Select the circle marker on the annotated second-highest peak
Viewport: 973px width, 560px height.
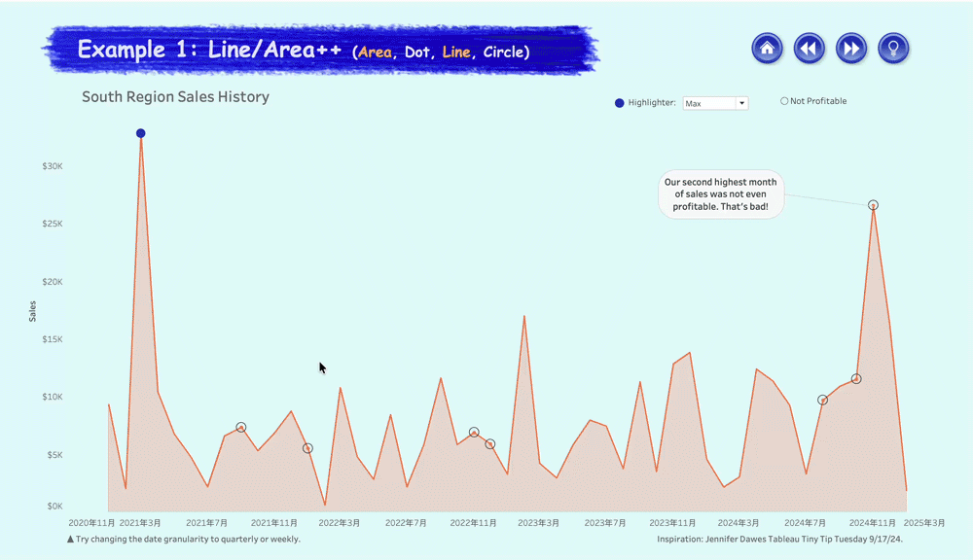coord(873,205)
